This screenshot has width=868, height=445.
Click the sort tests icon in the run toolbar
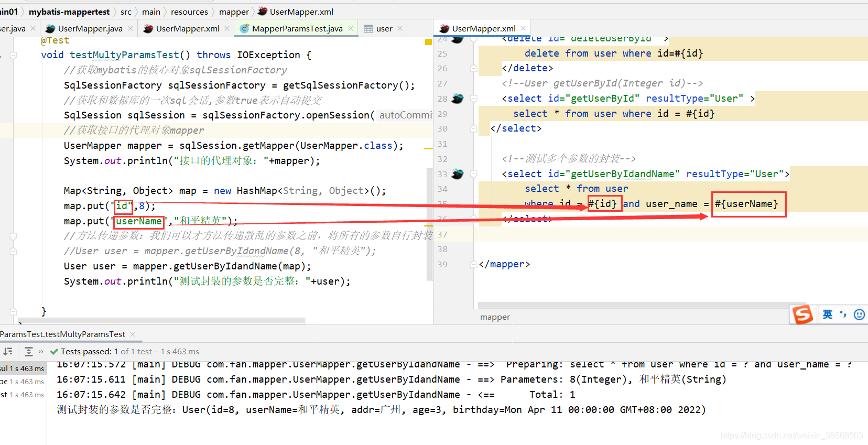[x=8, y=351]
